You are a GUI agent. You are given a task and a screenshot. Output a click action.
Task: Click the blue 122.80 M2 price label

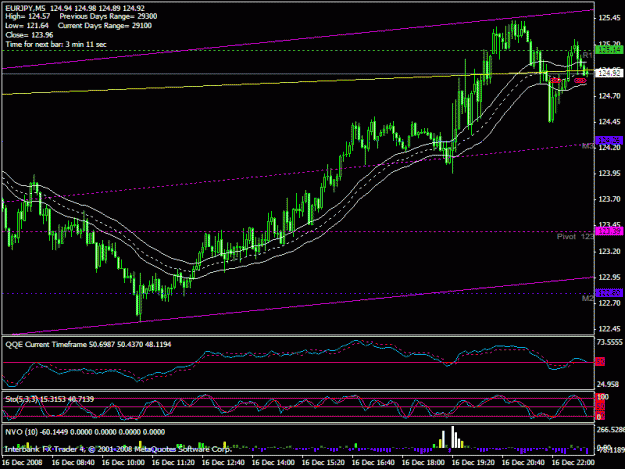pyautogui.click(x=609, y=293)
